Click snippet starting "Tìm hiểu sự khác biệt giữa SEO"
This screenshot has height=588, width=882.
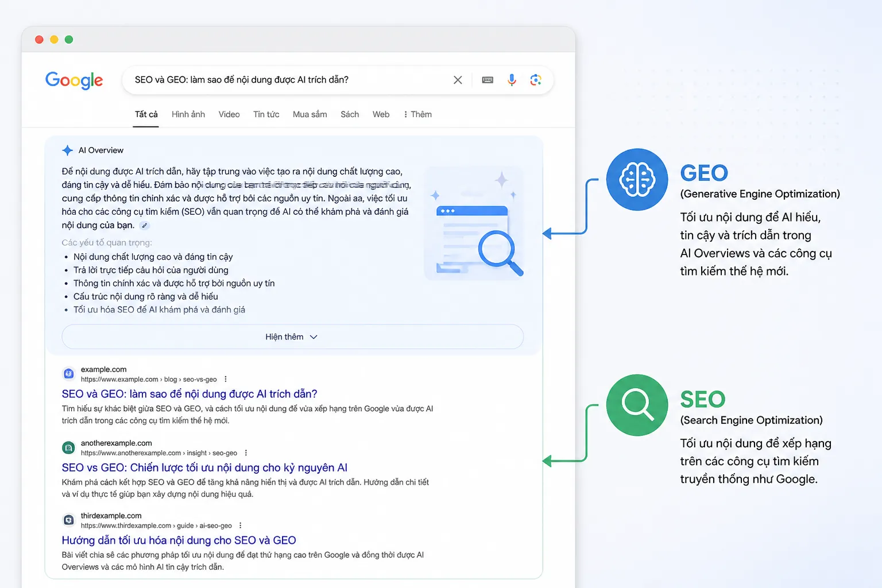[x=247, y=415]
